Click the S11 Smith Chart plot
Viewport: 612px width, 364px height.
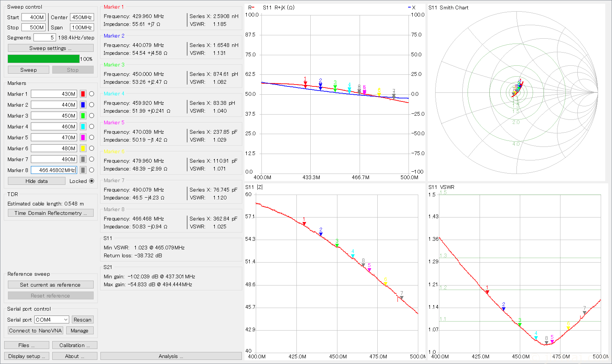[516, 92]
